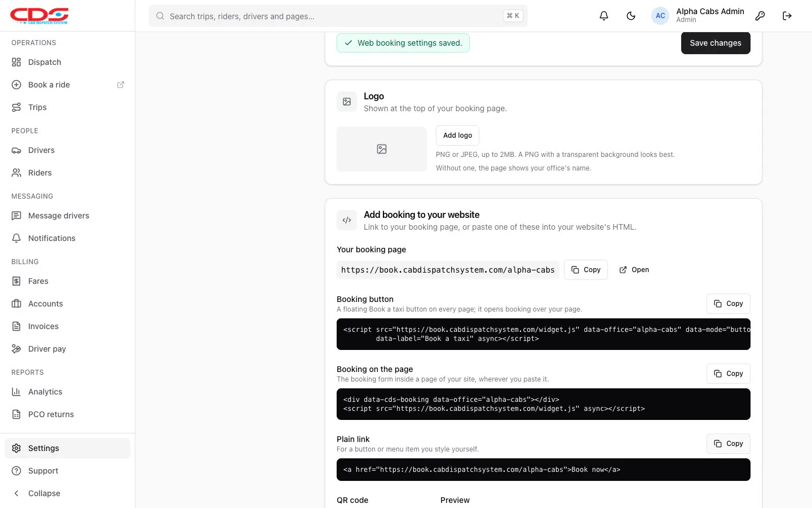Click the Plain link code block

click(x=544, y=470)
